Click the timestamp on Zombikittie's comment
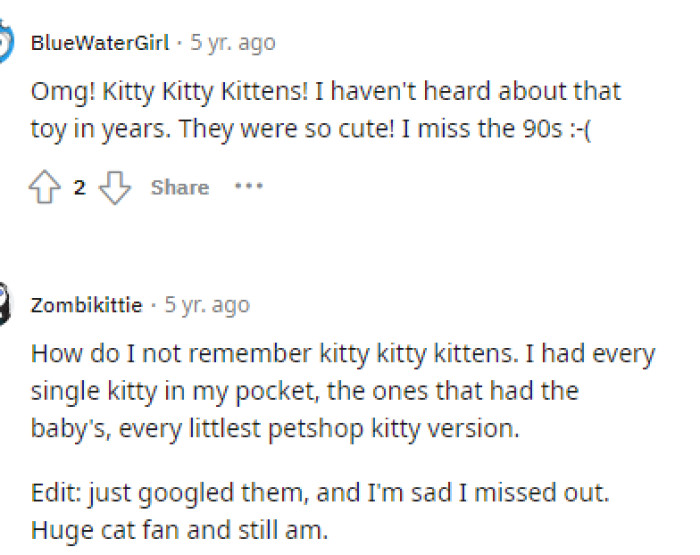The height and width of the screenshot is (555, 700). pos(206,305)
